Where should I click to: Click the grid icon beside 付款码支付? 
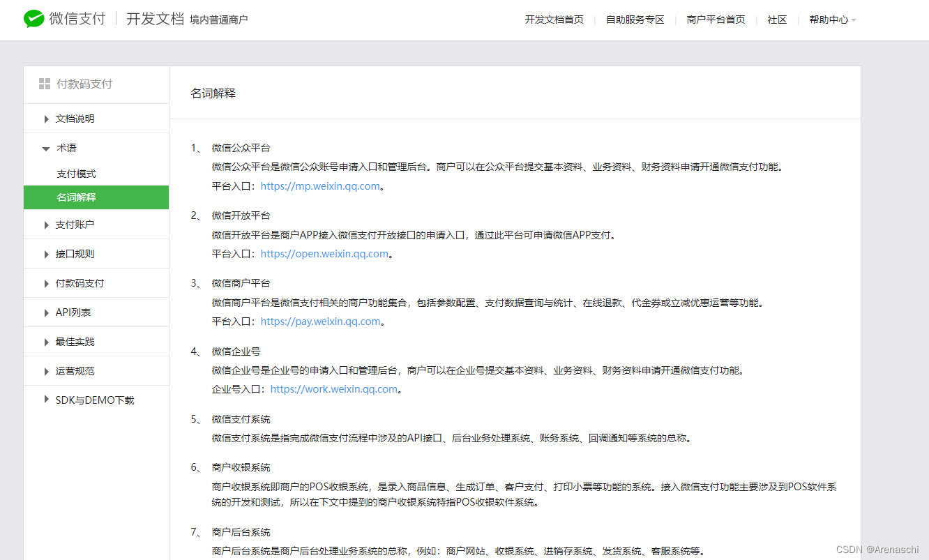(43, 84)
